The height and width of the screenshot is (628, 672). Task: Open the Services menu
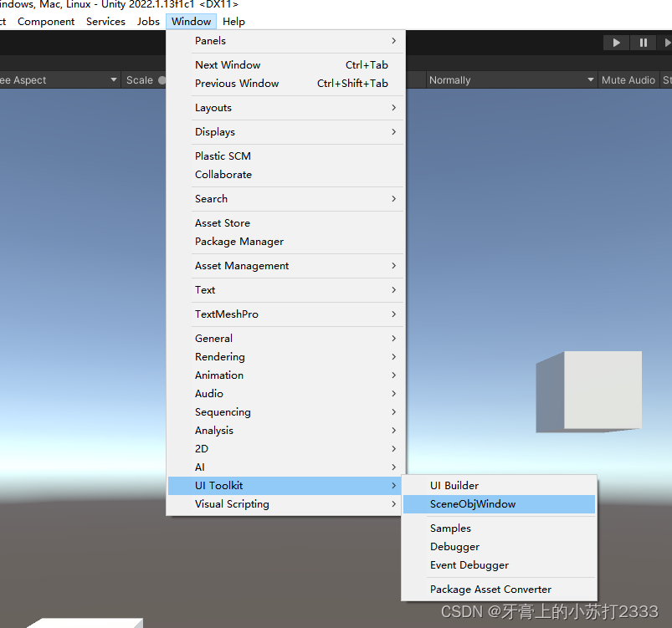point(105,21)
